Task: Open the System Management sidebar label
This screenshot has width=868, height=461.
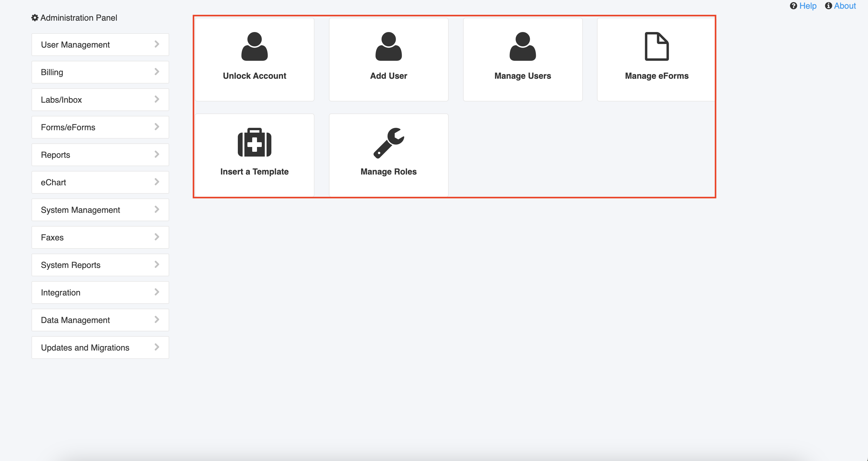Action: coord(80,210)
